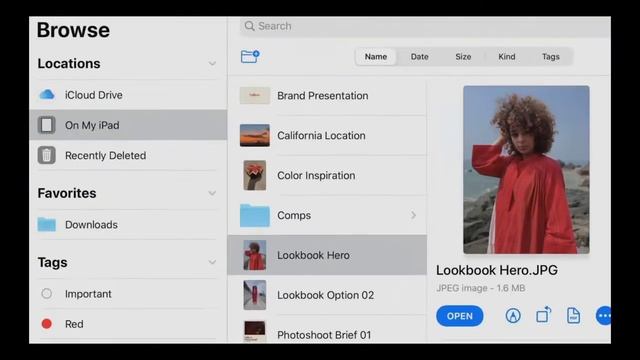Select Lookbook Option 02 thumbnail
This screenshot has width=640, height=360.
tap(255, 295)
